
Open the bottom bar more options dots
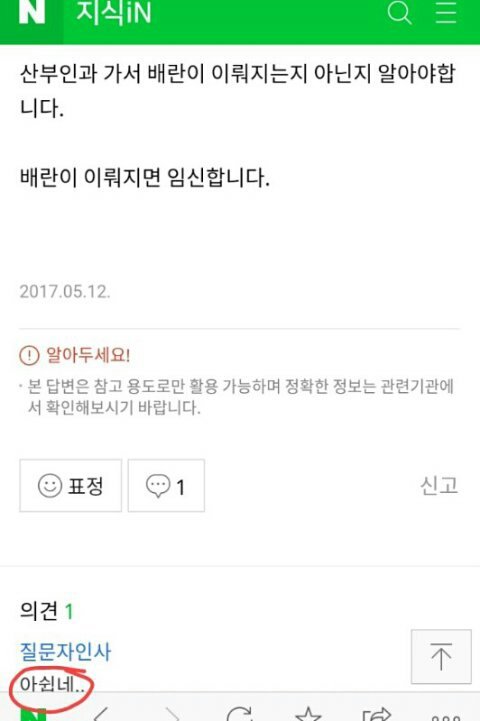tap(445, 717)
